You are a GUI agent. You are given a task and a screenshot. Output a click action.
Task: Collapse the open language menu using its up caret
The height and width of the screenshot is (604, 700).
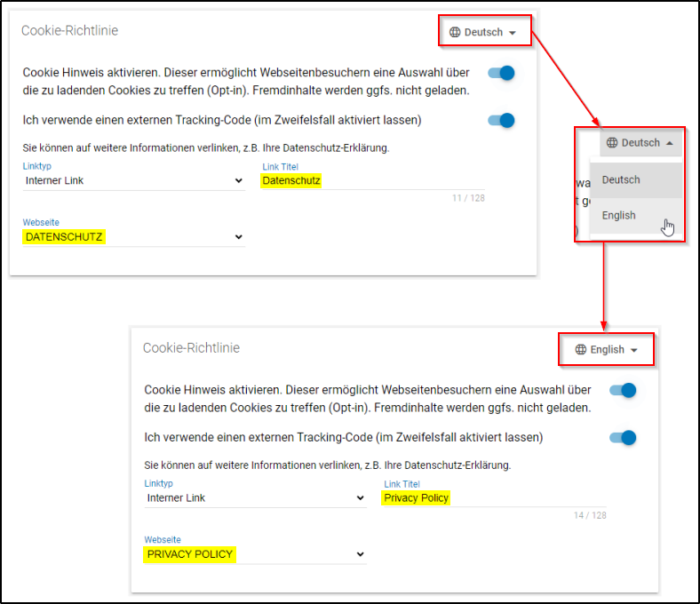click(x=669, y=143)
